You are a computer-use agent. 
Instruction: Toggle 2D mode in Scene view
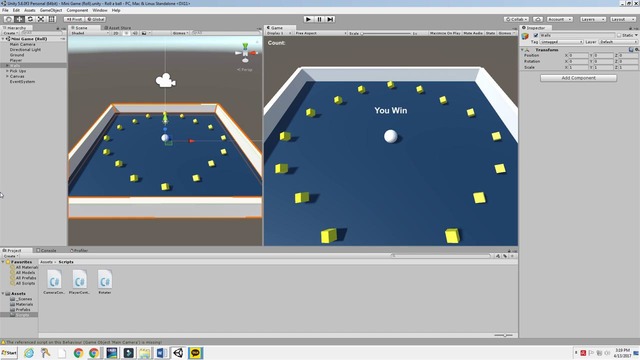116,33
